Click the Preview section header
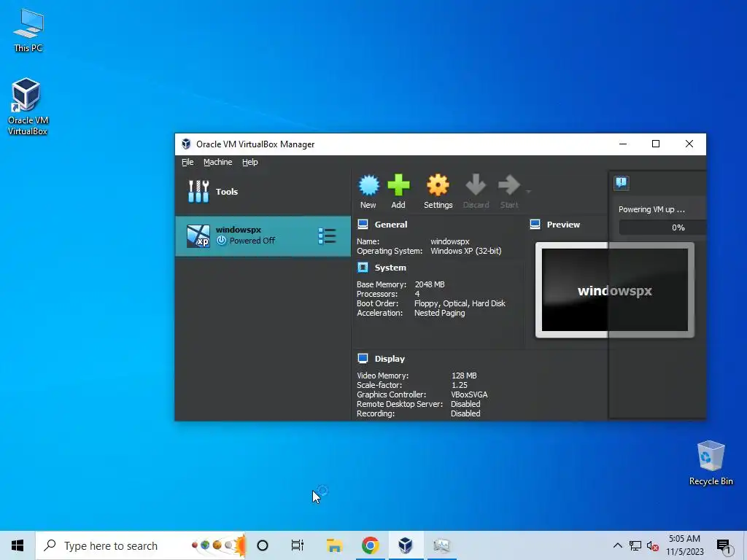This screenshot has width=747, height=560. click(563, 225)
